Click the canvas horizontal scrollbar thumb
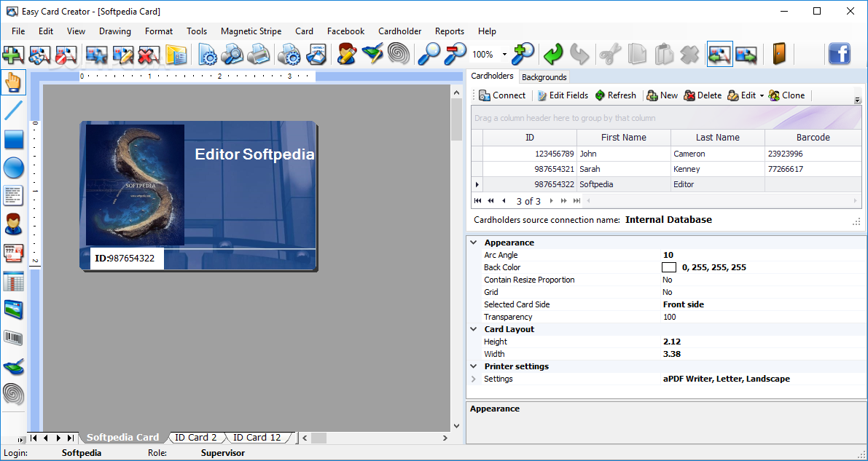Viewport: 868px width, 461px height. [x=319, y=438]
